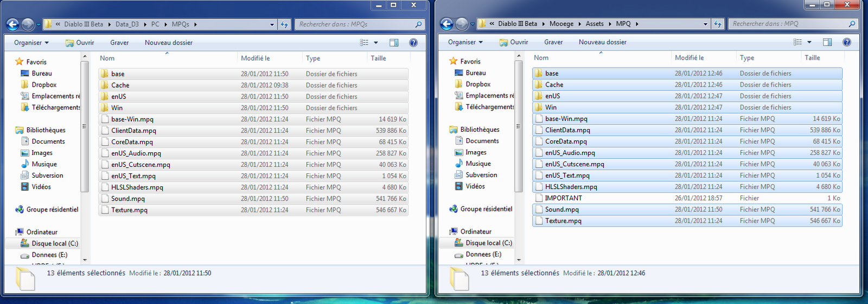Viewport: 868px width, 304px height.
Task: Select Dropbox in left window sidebar
Action: pos(44,85)
